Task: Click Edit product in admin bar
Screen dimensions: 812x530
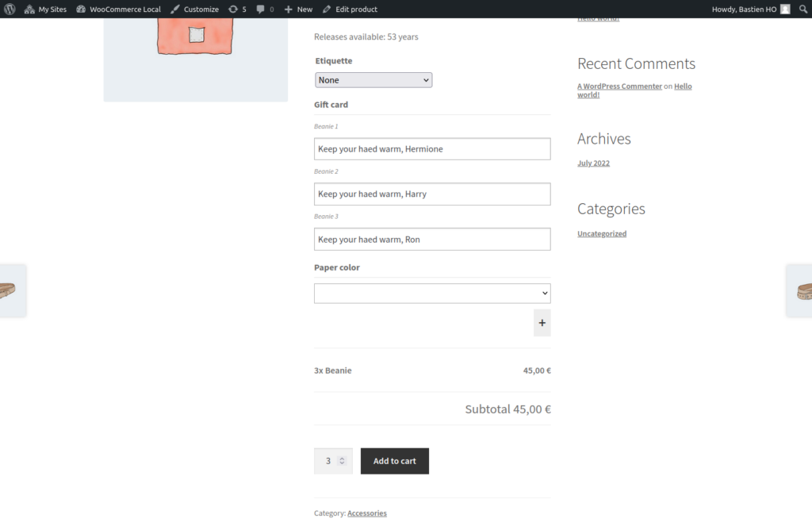Action: point(350,9)
